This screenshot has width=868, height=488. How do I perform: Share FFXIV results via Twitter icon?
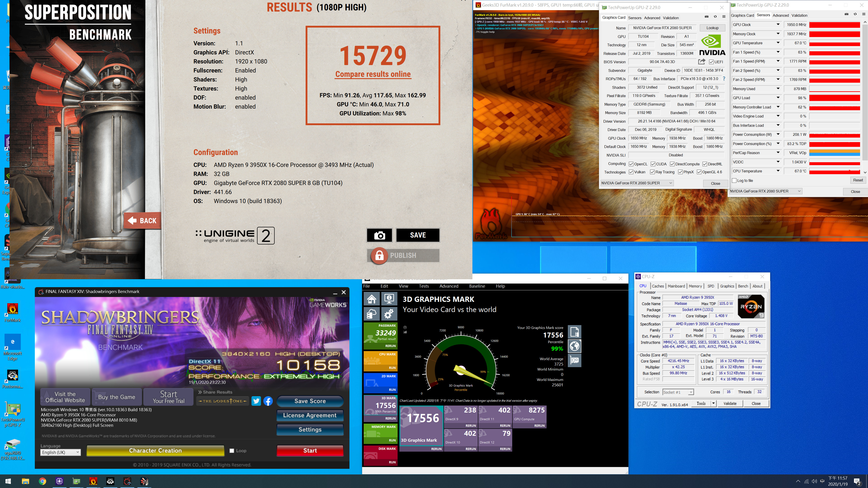click(x=256, y=401)
